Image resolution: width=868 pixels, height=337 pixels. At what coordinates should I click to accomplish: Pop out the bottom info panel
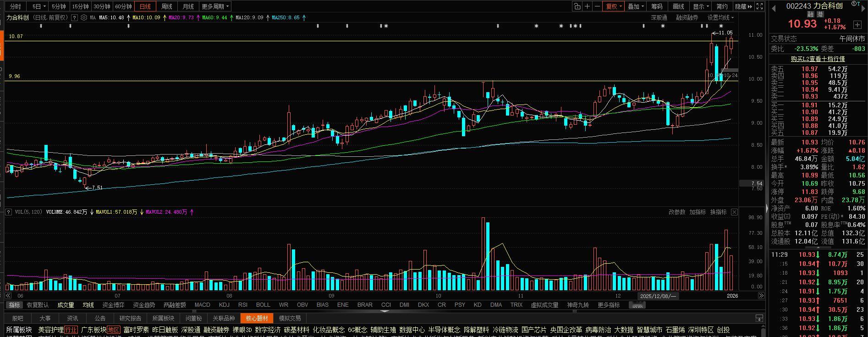coord(759,318)
